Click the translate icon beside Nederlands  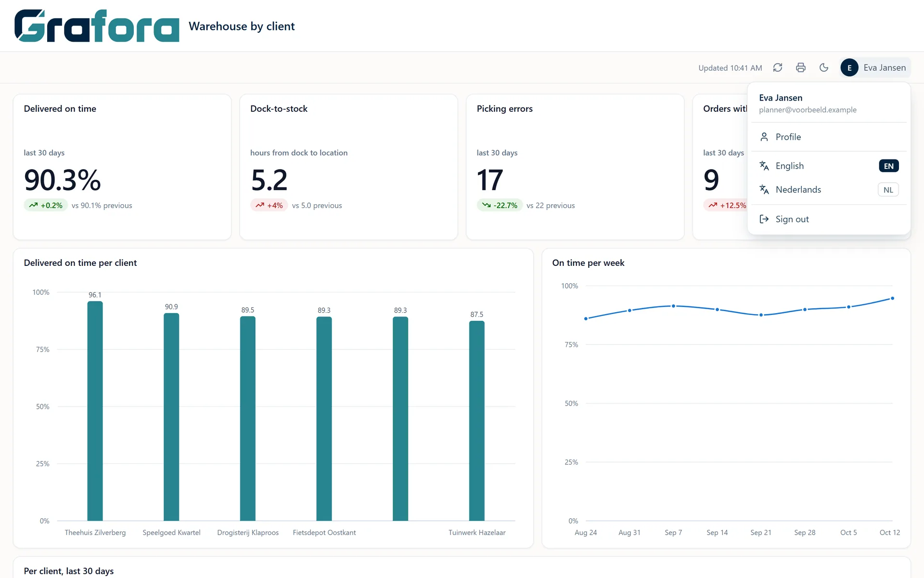(x=764, y=190)
